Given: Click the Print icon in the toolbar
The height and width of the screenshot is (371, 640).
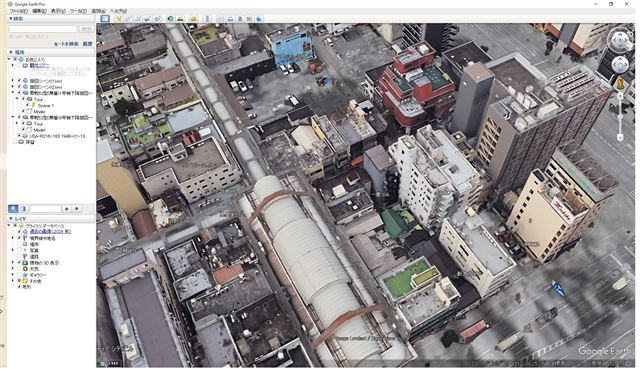Looking at the screenshot, I should pos(231,18).
